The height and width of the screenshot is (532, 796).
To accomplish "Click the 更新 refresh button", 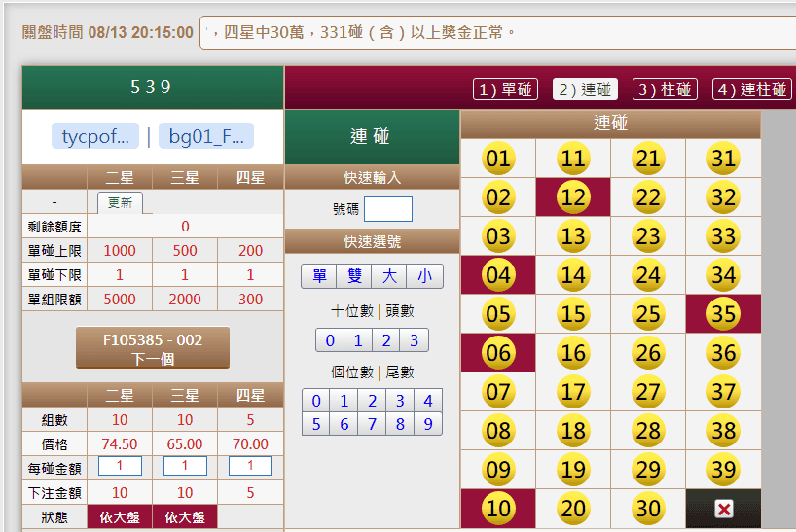I will point(120,203).
